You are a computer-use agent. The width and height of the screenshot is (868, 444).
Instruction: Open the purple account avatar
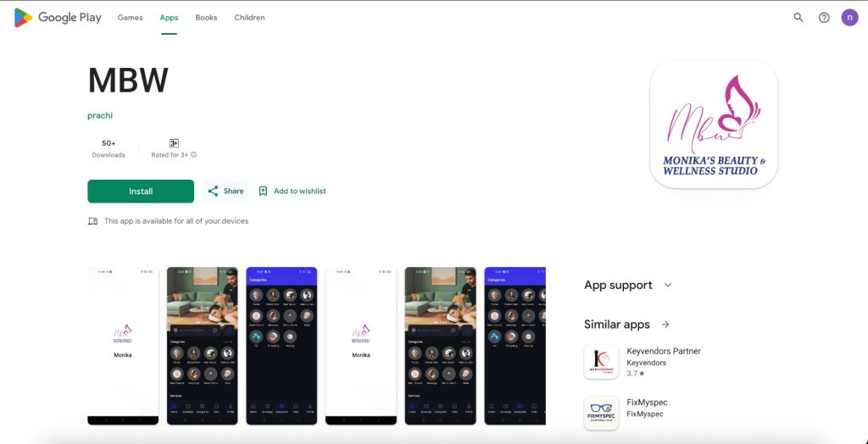click(849, 18)
